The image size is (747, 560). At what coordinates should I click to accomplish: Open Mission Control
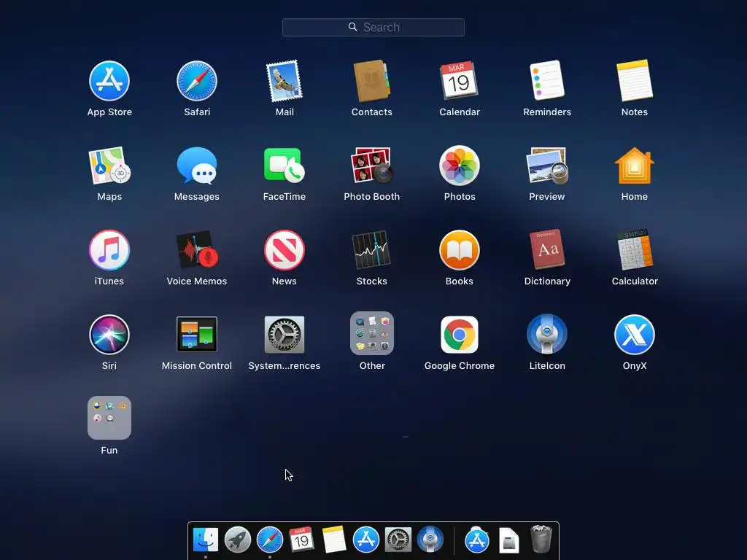197,334
